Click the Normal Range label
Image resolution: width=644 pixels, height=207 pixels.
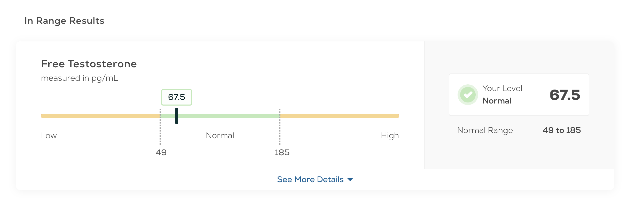(485, 130)
